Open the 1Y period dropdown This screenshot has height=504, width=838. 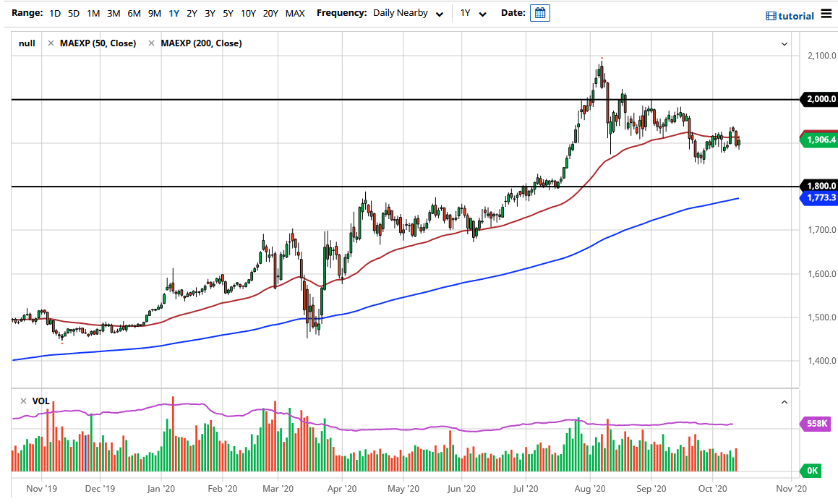pyautogui.click(x=473, y=13)
